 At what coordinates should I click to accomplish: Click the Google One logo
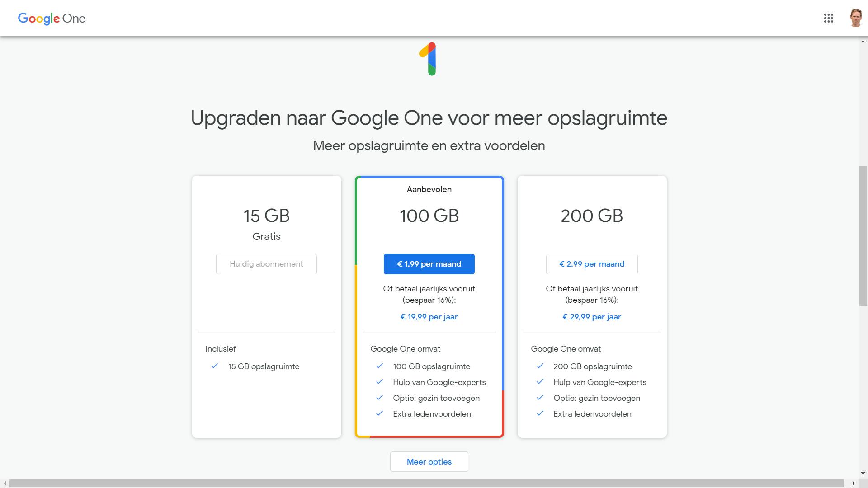[51, 19]
